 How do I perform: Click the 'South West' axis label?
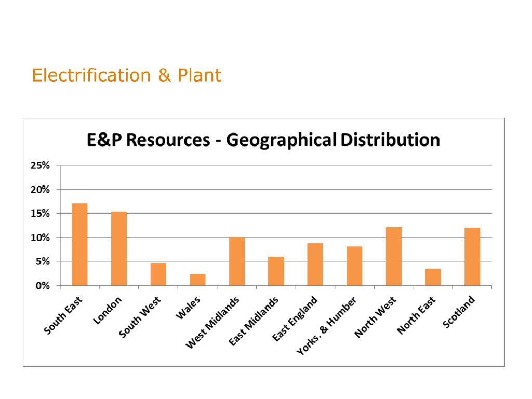[x=139, y=317]
